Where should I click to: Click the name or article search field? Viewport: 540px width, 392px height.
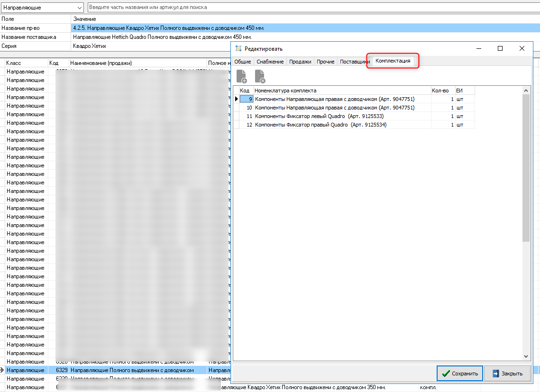pos(313,8)
